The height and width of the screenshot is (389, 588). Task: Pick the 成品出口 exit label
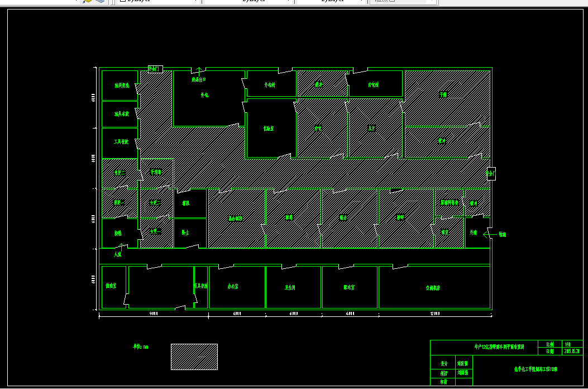coord(199,79)
